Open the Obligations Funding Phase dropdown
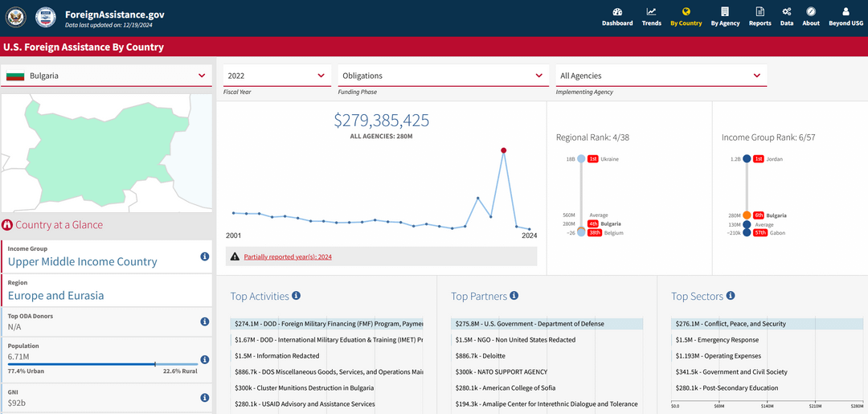Viewport: 868px width, 414px height. 443,76
